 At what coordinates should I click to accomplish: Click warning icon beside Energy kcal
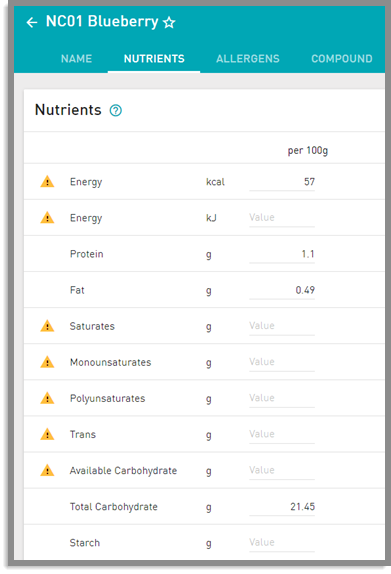47,182
